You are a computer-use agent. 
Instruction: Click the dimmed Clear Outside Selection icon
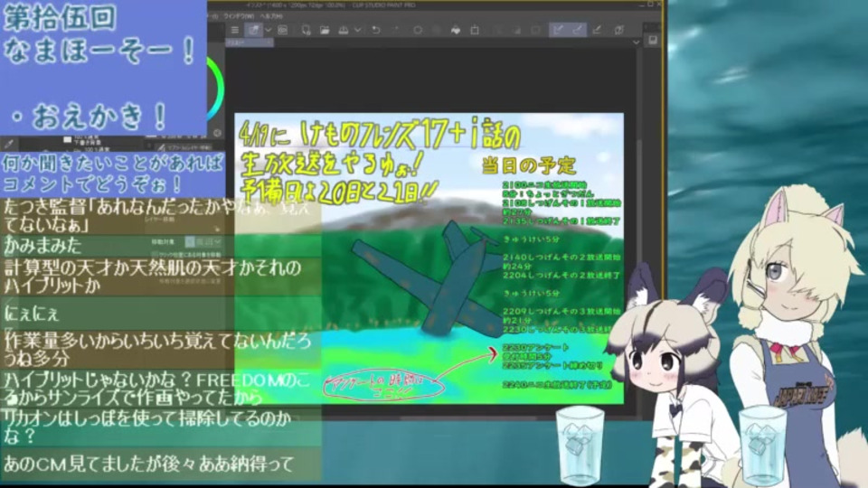[437, 30]
